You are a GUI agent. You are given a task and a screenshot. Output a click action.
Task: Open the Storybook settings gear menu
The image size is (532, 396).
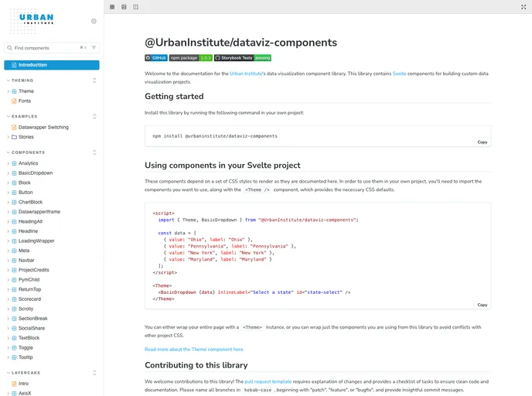tap(94, 21)
